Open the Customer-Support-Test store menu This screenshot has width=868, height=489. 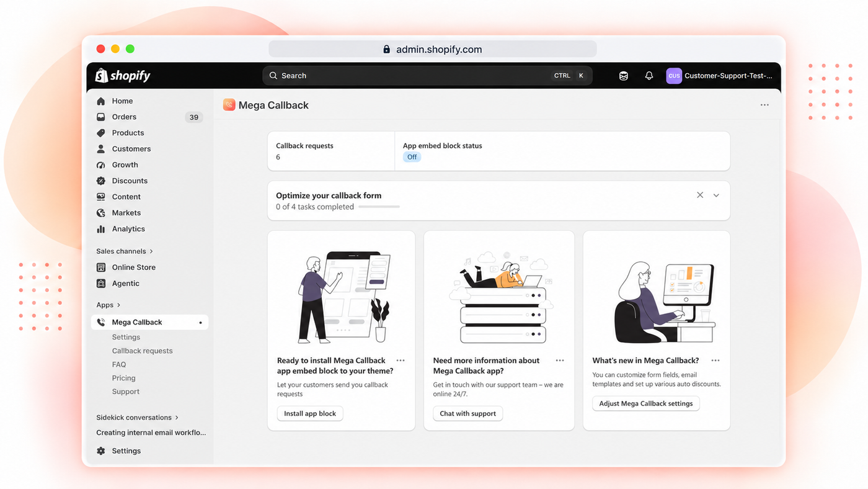[720, 76]
